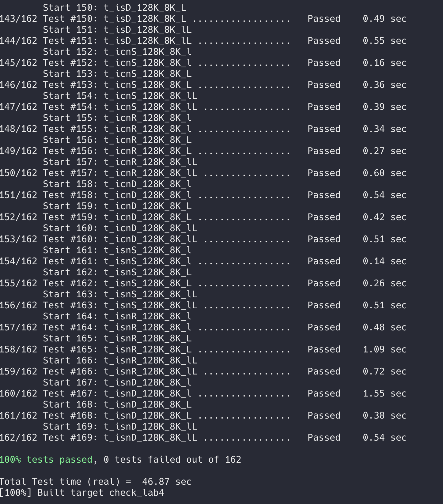Viewport: 443px width, 504px height.
Task: Click 'Start 160: t_icnD_128K_8K_lL' line
Action: (x=120, y=228)
